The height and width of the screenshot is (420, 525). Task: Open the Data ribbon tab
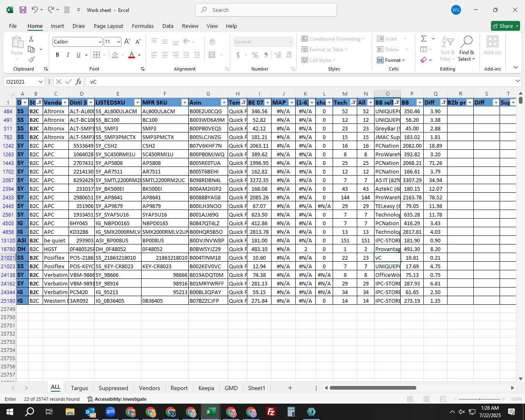point(168,26)
